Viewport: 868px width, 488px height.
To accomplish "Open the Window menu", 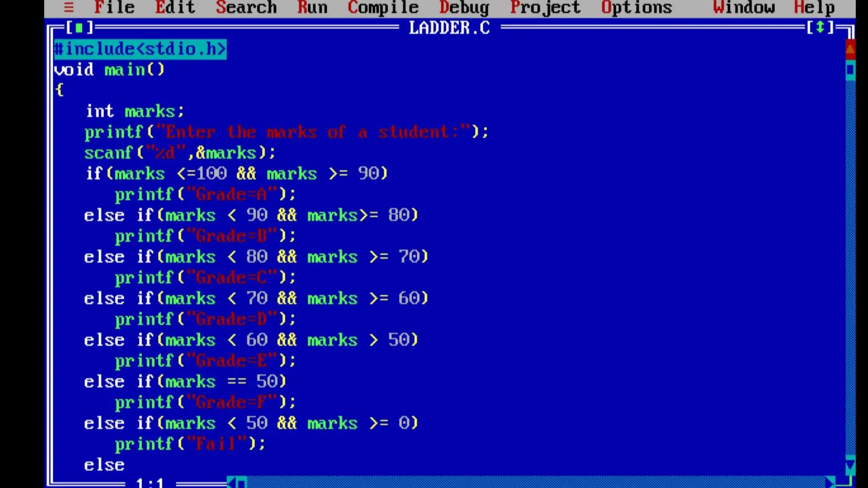I will pyautogui.click(x=744, y=8).
